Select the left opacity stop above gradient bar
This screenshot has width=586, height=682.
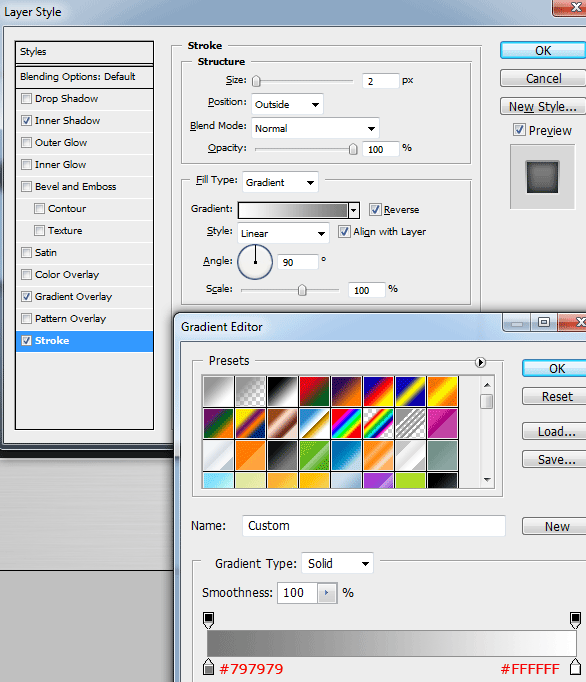point(208,620)
